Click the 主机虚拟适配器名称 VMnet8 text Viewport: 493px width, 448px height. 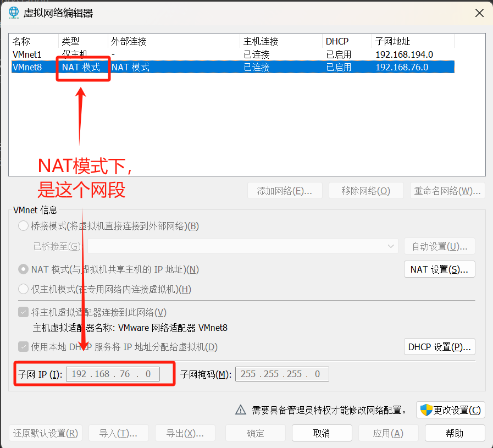[x=130, y=328]
